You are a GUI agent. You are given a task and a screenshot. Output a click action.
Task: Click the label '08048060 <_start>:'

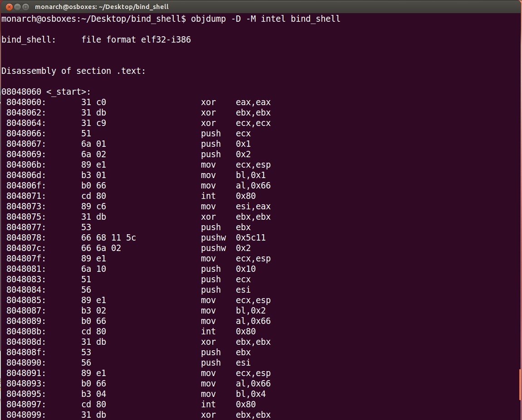[46, 92]
